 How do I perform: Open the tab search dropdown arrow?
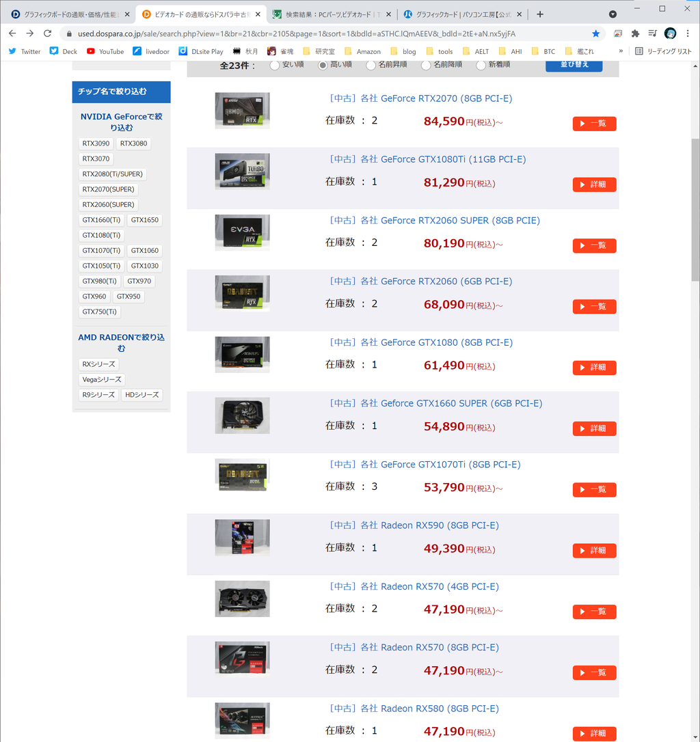[612, 14]
